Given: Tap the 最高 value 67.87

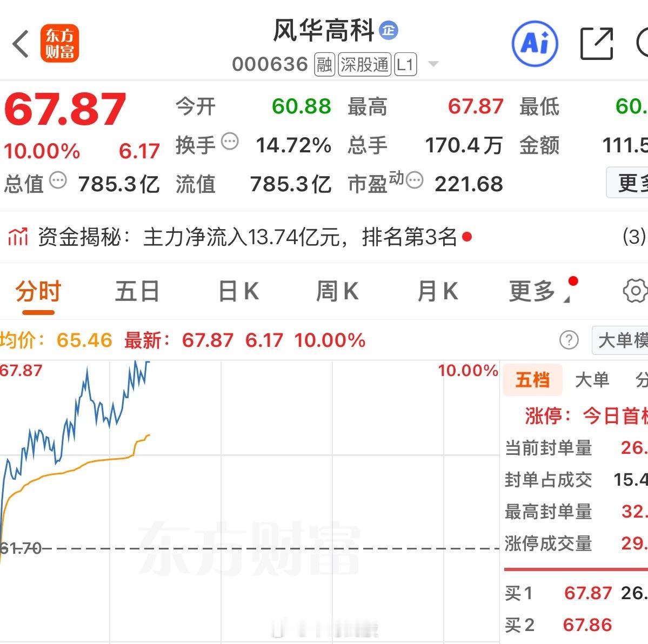Looking at the screenshot, I should [x=476, y=106].
